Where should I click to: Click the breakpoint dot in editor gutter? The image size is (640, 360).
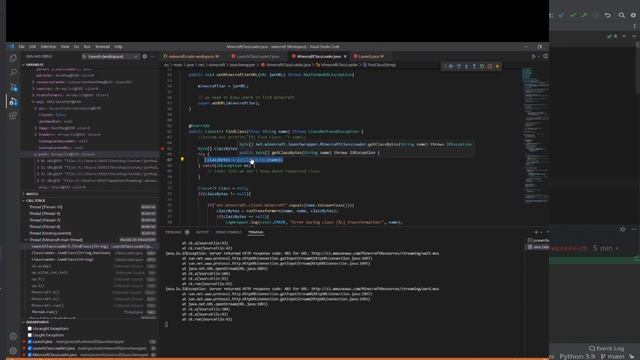click(162, 149)
